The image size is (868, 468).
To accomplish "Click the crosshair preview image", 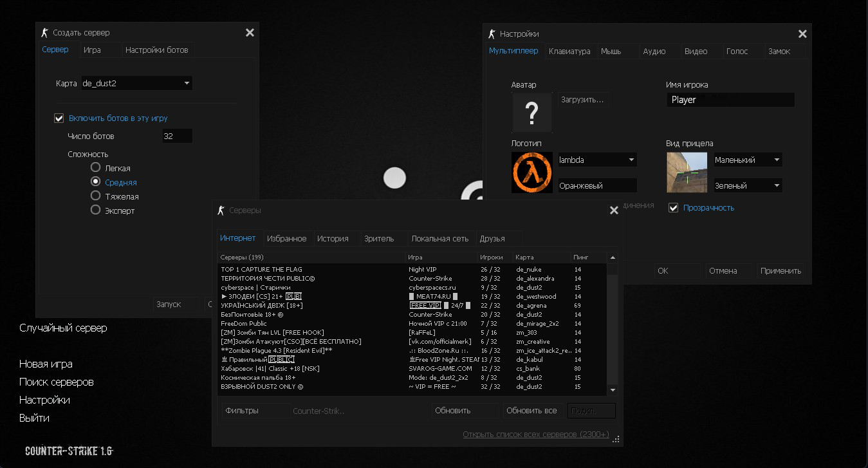I will (687, 173).
